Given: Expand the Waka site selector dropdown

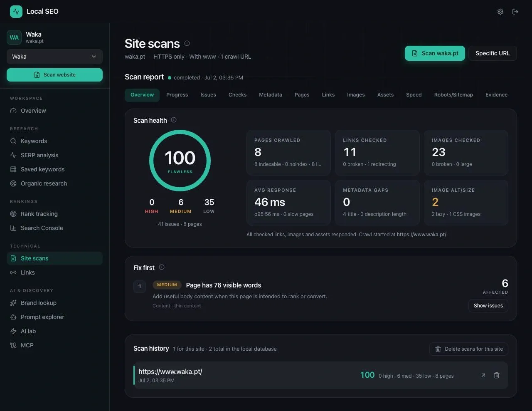Looking at the screenshot, I should point(54,57).
